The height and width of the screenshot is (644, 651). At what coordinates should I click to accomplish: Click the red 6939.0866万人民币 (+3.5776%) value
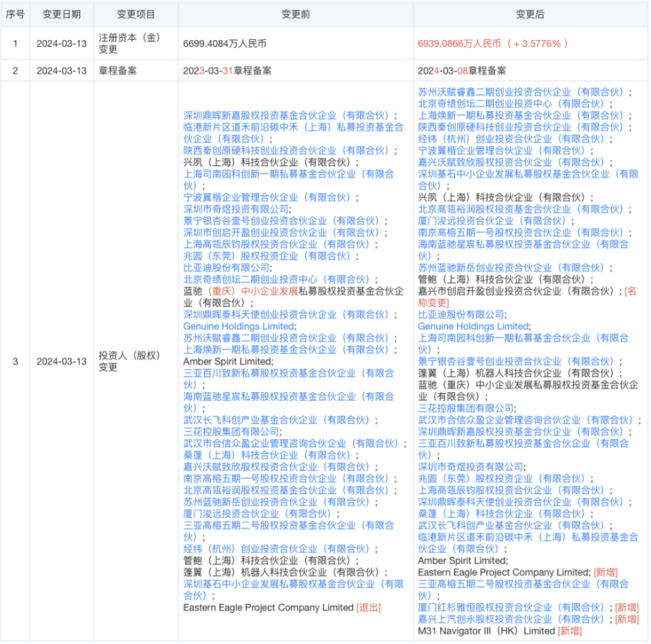click(493, 44)
